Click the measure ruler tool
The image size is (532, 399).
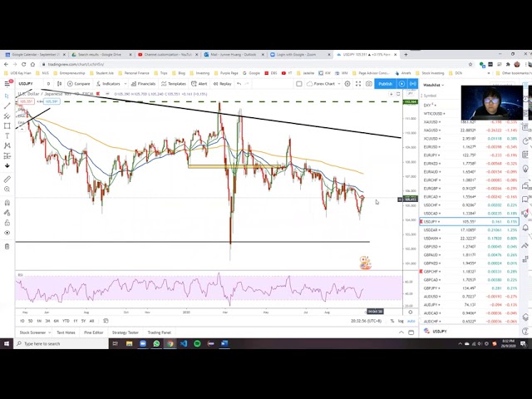(x=7, y=179)
